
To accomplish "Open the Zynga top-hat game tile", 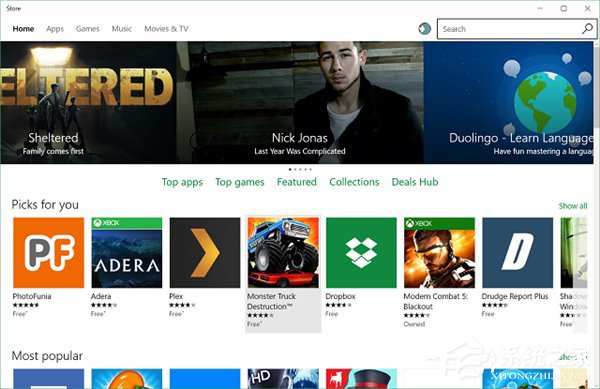I will pyautogui.click(x=361, y=379).
